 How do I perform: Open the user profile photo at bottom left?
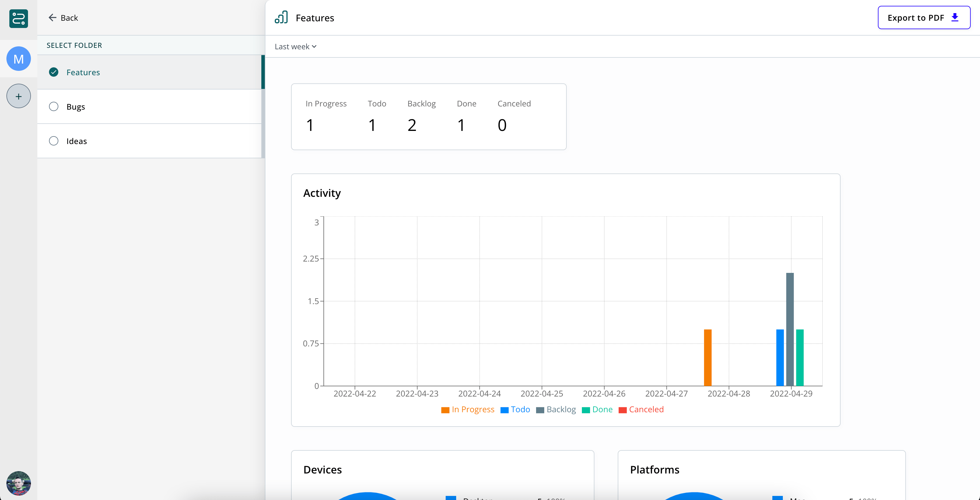(x=18, y=483)
